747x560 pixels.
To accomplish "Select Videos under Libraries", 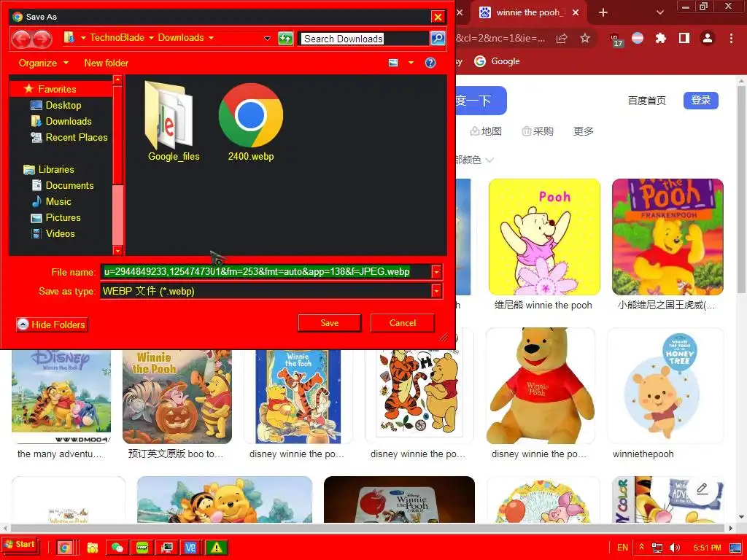I will 53,234.
